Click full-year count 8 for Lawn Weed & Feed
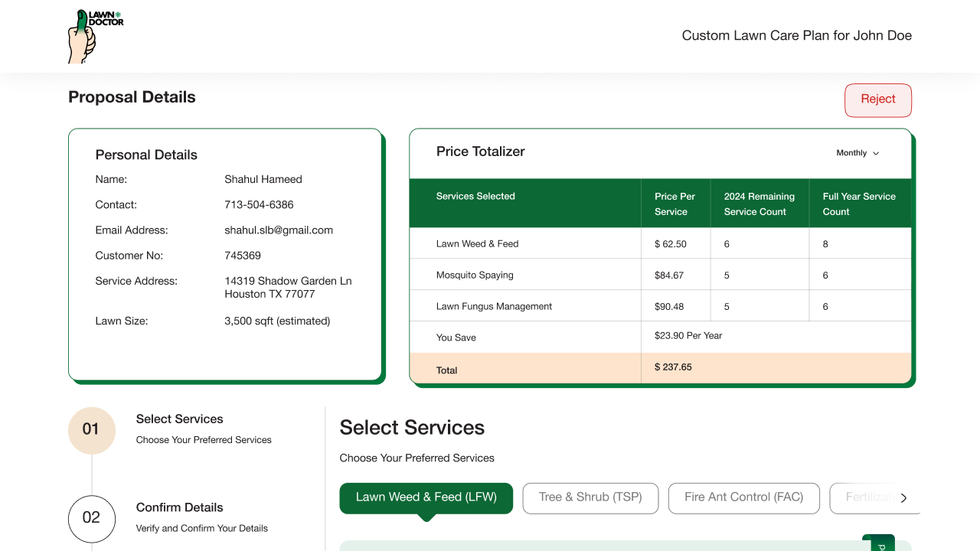 tap(825, 244)
